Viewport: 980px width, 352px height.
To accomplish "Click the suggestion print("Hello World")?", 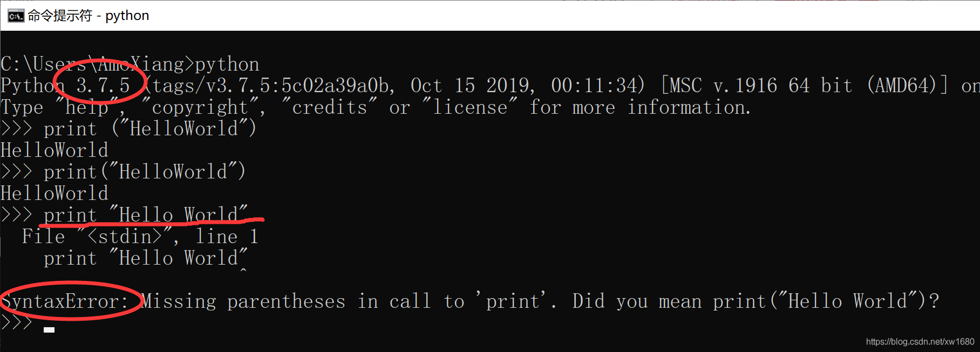I will click(x=826, y=301).
